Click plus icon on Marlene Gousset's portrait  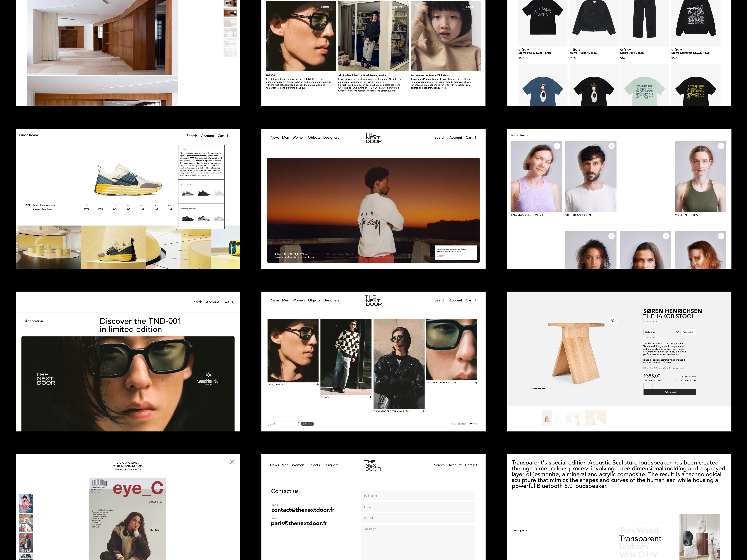point(721,146)
